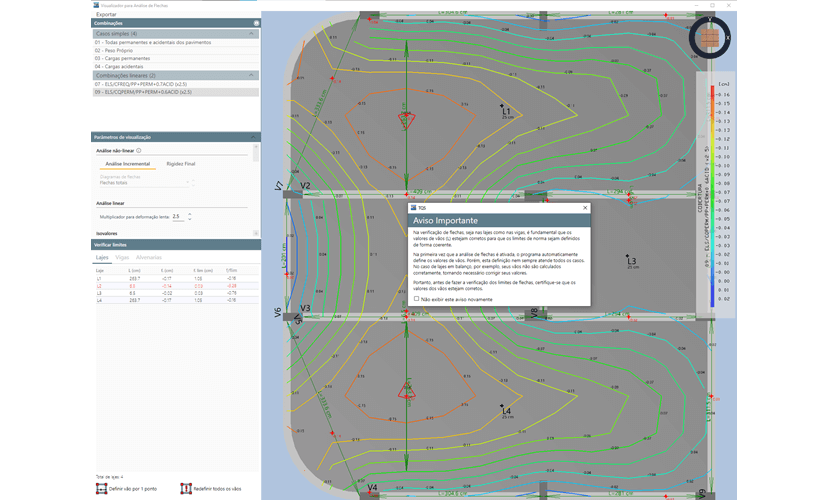The image size is (828, 500).
Task: Click the 'Redefinir todos os vãos' icon
Action: click(186, 488)
